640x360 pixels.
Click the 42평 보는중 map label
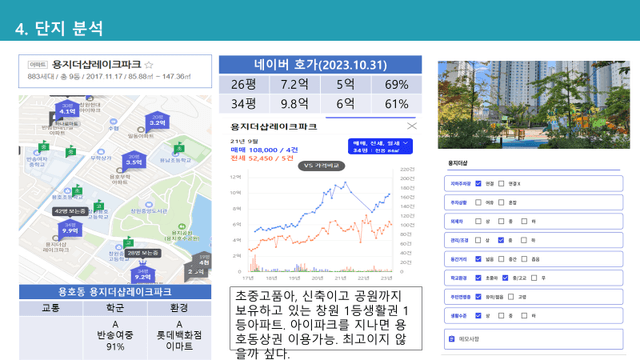(70, 211)
